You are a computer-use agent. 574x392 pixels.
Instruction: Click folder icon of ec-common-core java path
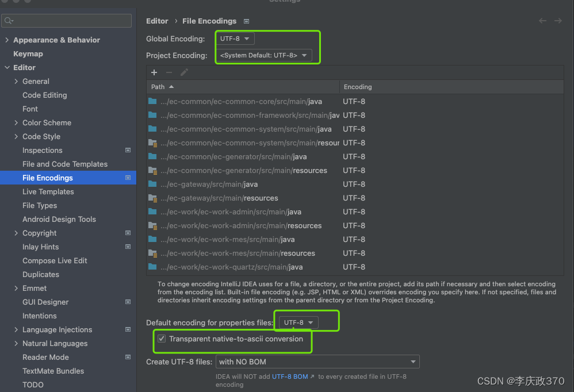click(152, 101)
